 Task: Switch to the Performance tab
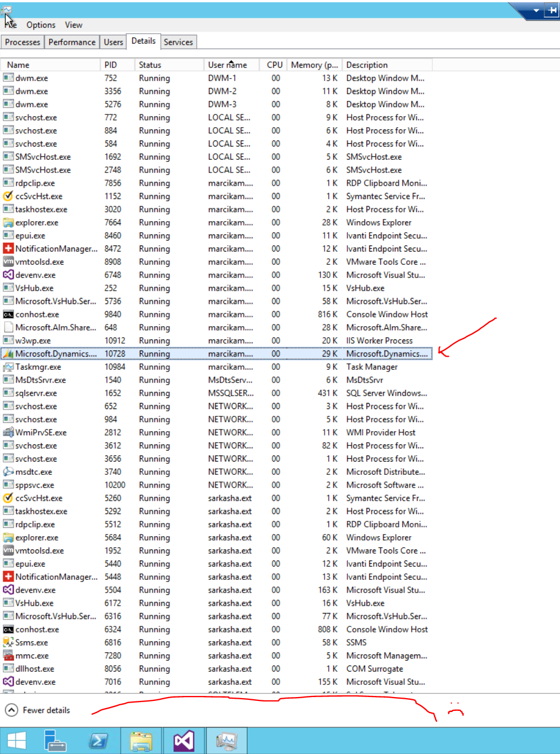pos(72,42)
